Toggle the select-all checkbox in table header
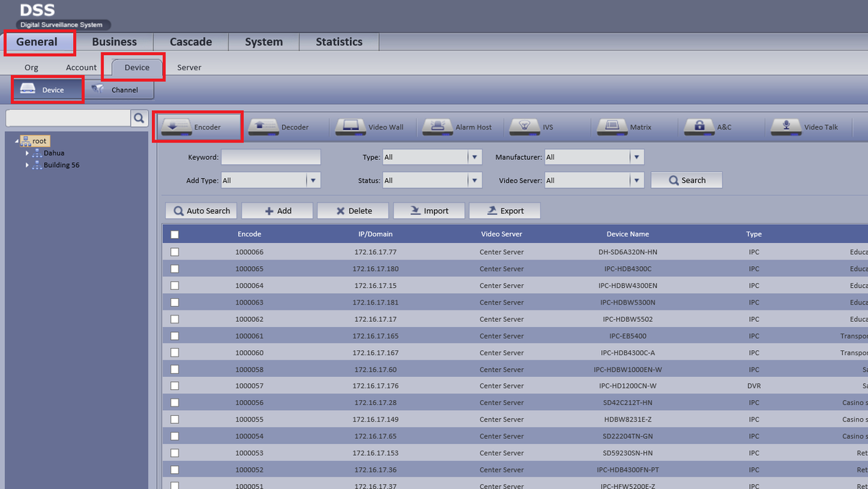The height and width of the screenshot is (489, 868). coord(174,234)
